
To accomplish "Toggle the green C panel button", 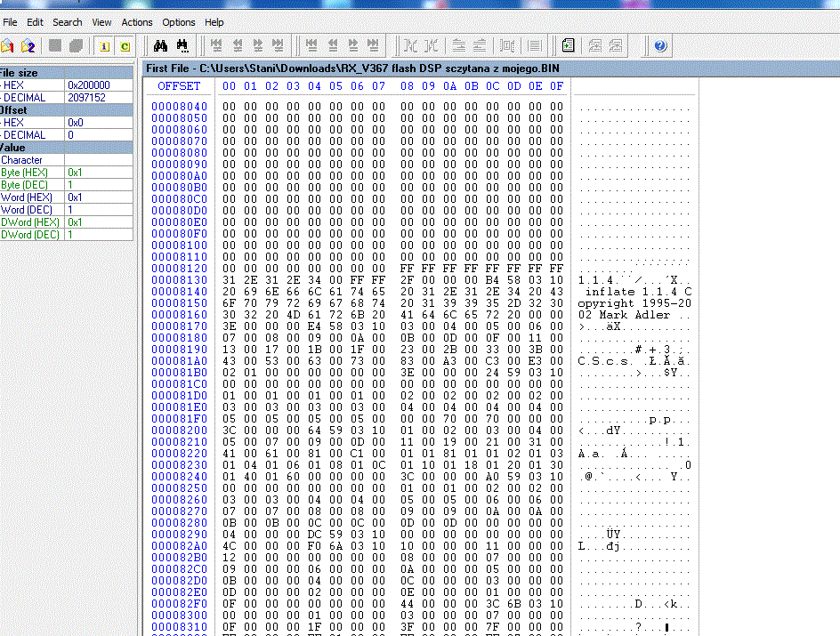I will click(x=125, y=46).
